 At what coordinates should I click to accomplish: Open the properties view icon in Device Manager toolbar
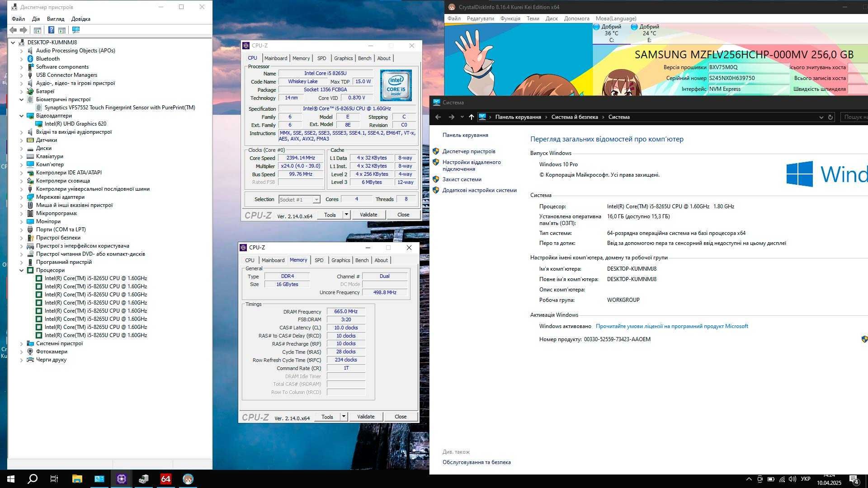point(38,30)
